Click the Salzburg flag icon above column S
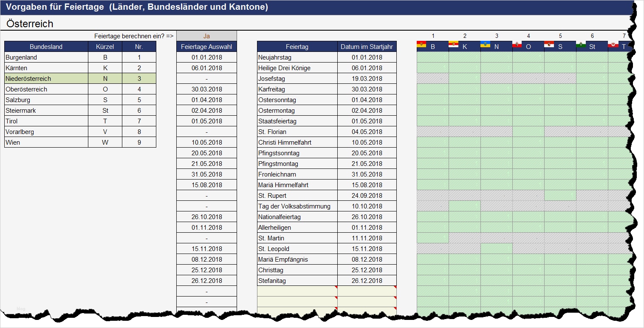This screenshot has width=644, height=328. pos(549,43)
